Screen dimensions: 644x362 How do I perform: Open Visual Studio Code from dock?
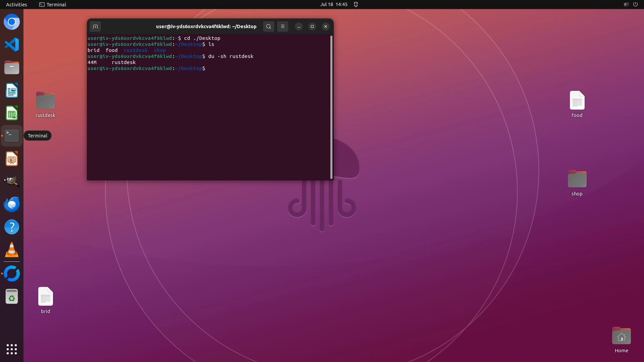pos(12,45)
